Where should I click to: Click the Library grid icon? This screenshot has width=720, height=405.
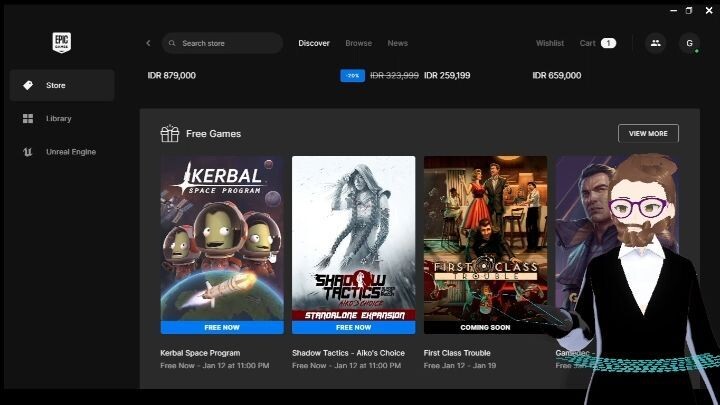click(x=28, y=118)
